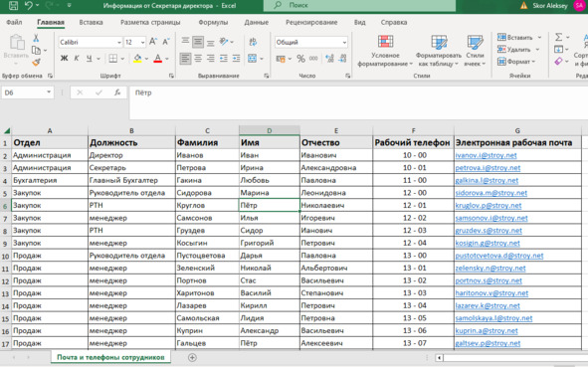The height and width of the screenshot is (367, 588).
Task: Copy the selection using the Copy icon
Action: click(x=36, y=50)
